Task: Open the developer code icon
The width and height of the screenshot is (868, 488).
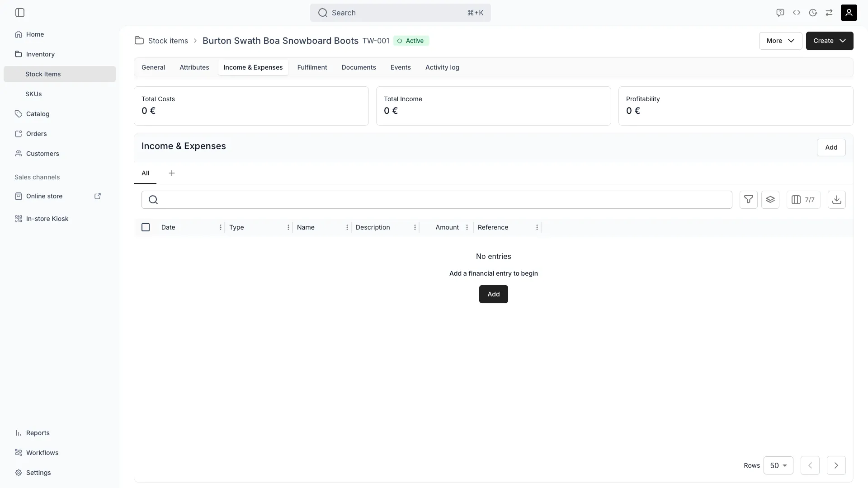Action: pyautogui.click(x=797, y=13)
